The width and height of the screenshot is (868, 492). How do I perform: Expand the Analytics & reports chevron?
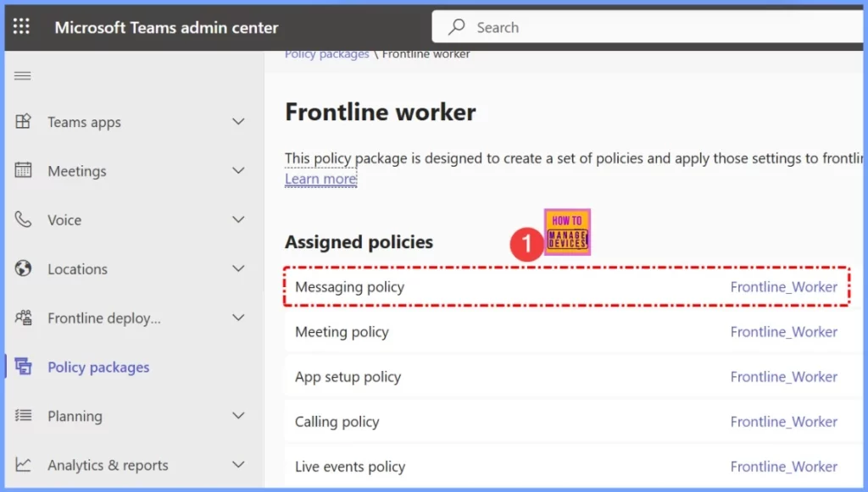tap(238, 464)
